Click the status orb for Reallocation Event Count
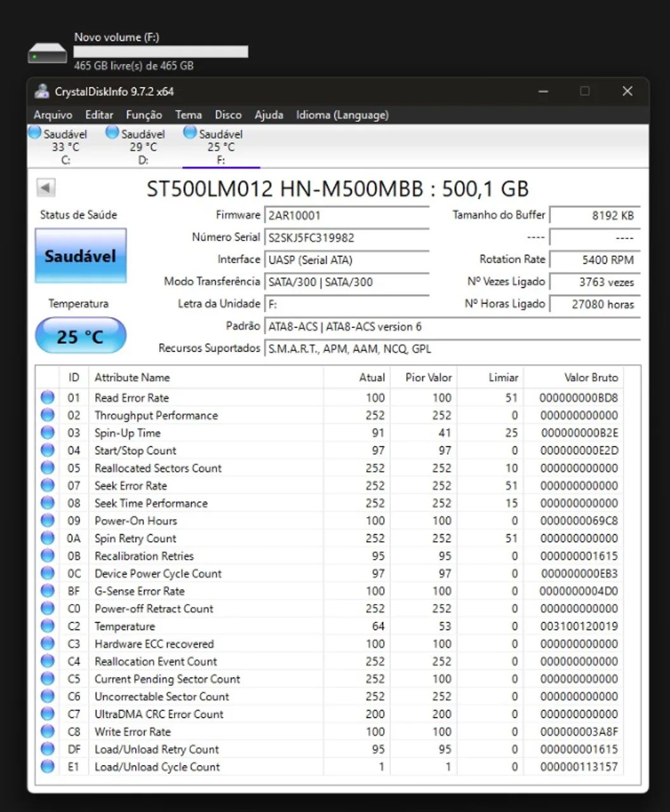The width and height of the screenshot is (670, 812). pos(48,661)
